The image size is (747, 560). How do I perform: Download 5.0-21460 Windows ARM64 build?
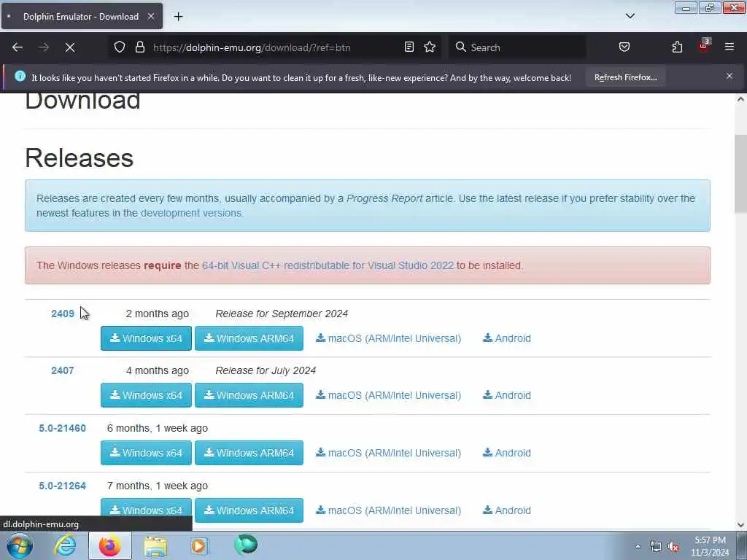(249, 453)
